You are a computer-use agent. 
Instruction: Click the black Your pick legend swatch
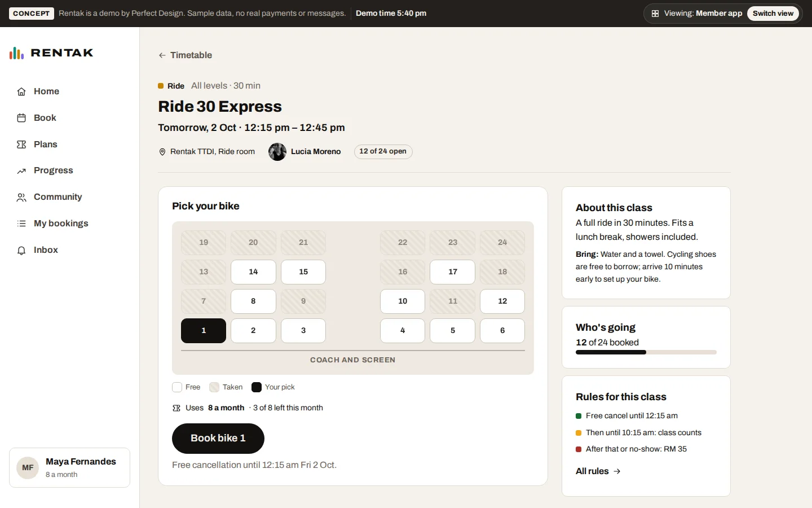click(257, 387)
